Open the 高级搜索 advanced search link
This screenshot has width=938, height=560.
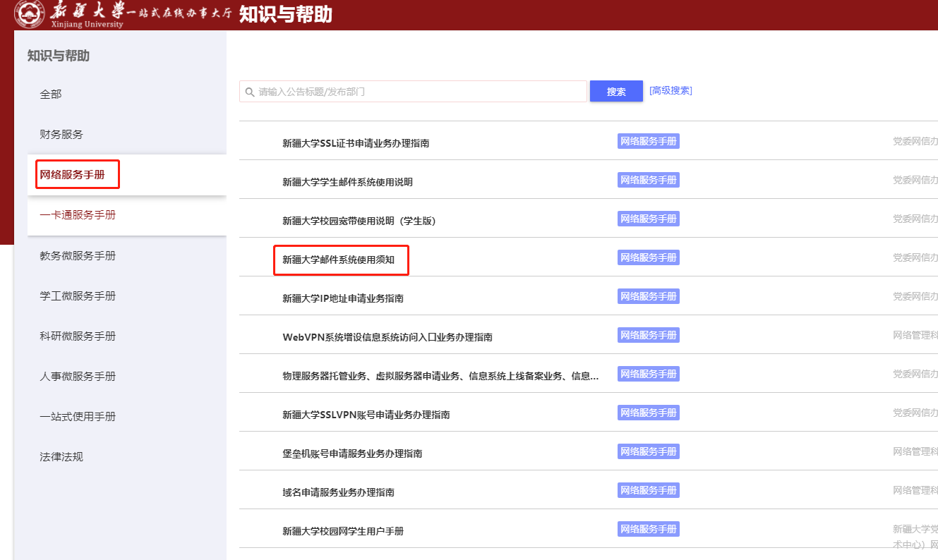pos(671,90)
